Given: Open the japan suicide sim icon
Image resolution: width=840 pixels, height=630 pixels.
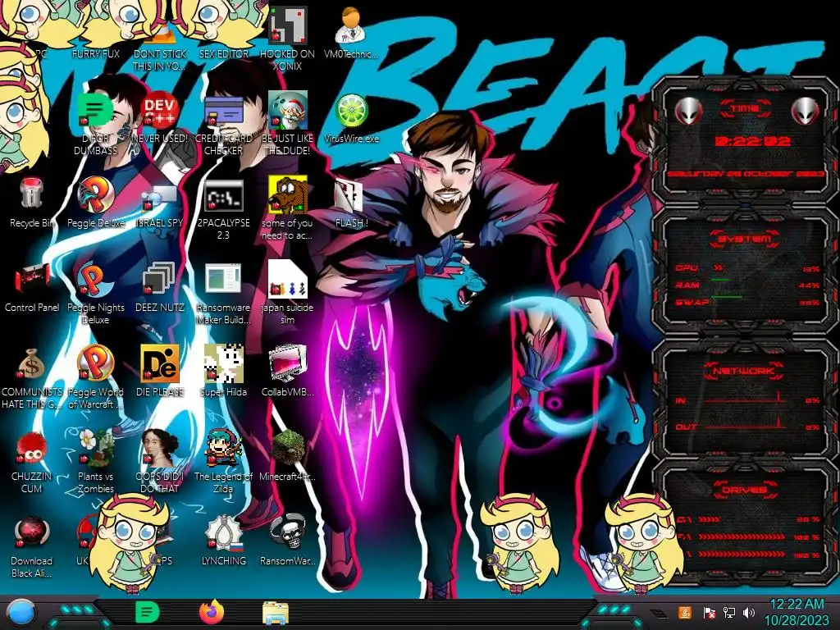Looking at the screenshot, I should tap(288, 279).
